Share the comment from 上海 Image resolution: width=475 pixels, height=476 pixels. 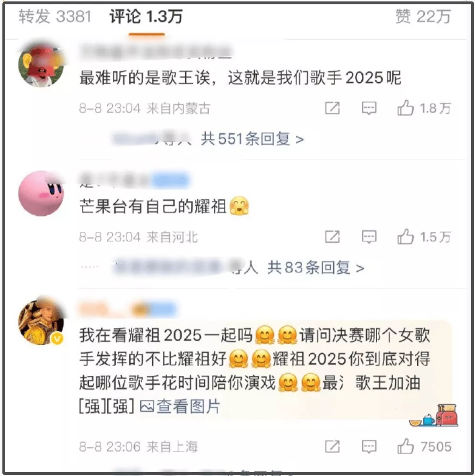point(332,446)
